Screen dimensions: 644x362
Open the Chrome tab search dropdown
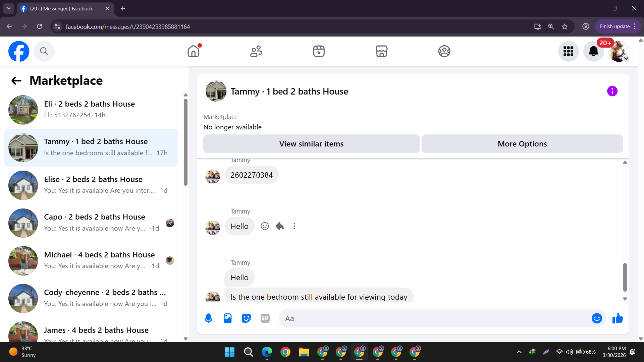pos(9,8)
